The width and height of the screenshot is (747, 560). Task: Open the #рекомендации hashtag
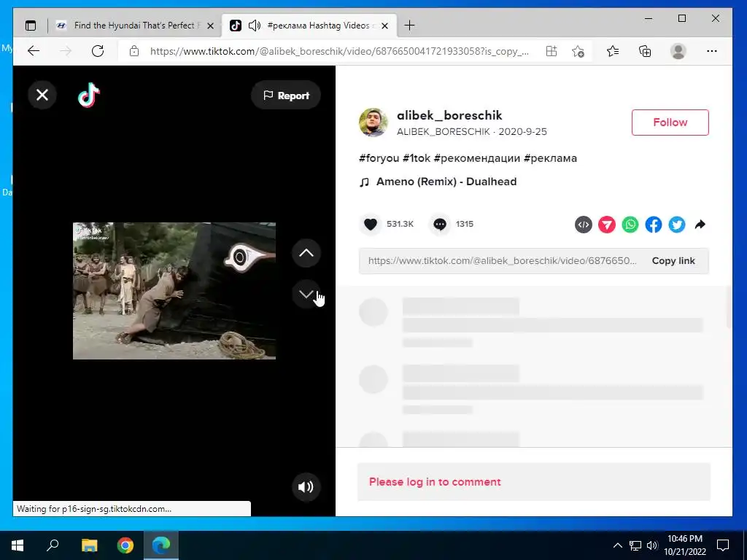coord(477,158)
